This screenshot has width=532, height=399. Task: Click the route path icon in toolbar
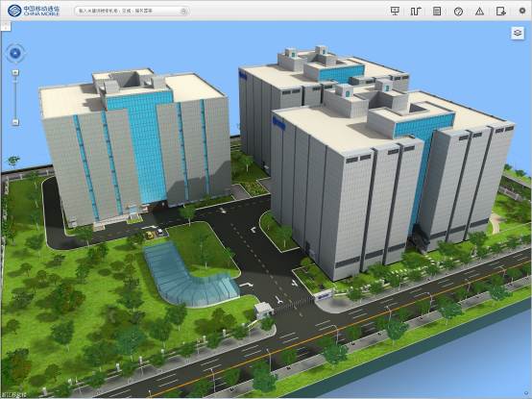[x=416, y=11]
